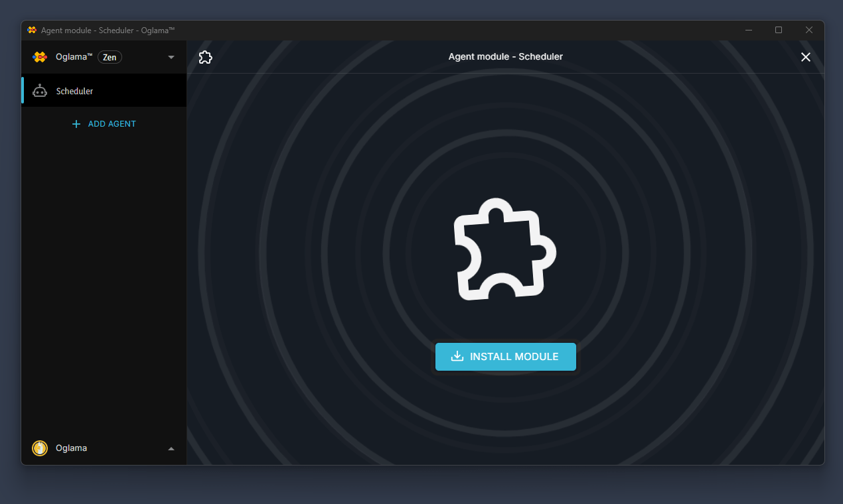Collapse the Oglama account section chevron
Image resolution: width=843 pixels, height=504 pixels.
pos(171,448)
